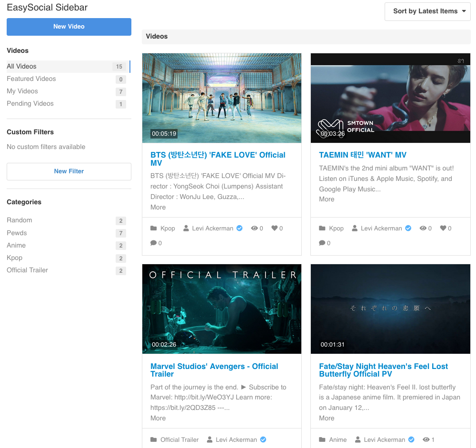This screenshot has width=476, height=448.
Task: Open Levi Ackerman profile on TAEMIN card
Action: [x=381, y=229]
